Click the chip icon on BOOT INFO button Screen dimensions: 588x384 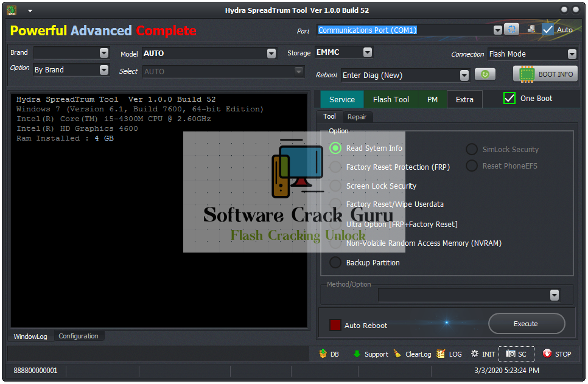(527, 74)
